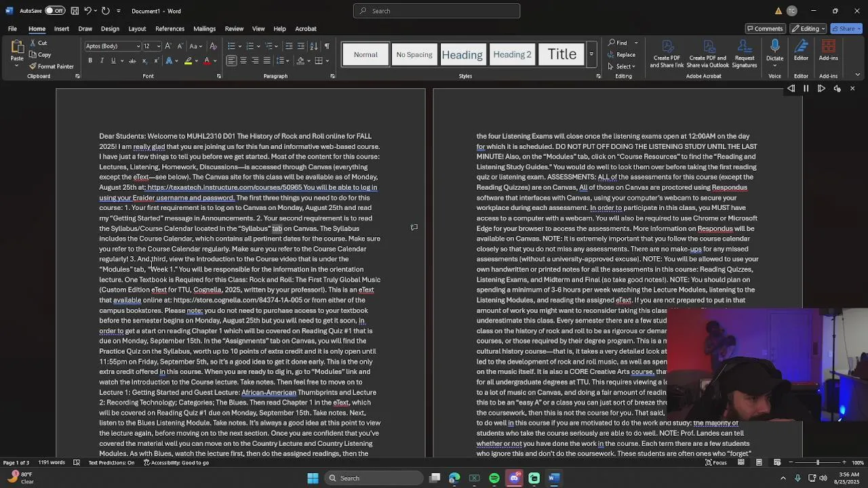Clear all formatting

tap(213, 46)
